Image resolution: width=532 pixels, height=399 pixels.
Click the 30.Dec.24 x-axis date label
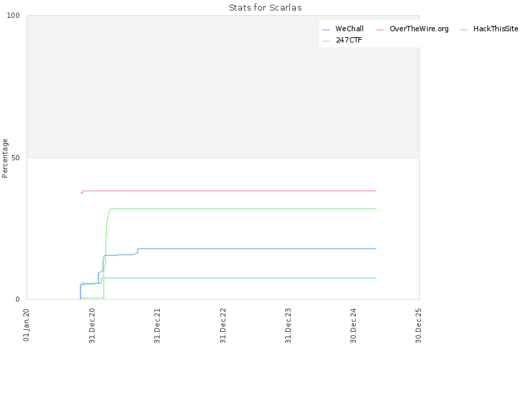tap(353, 326)
